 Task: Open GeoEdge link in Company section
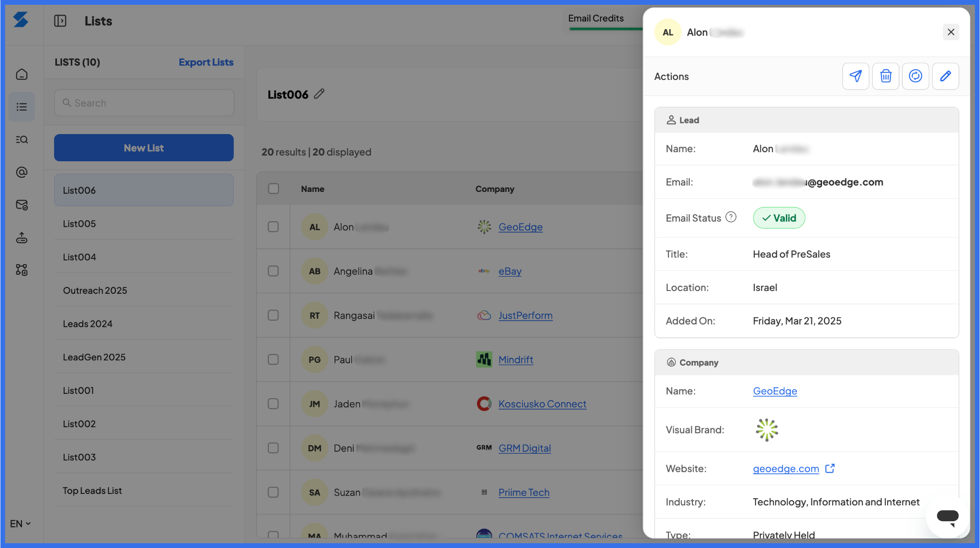click(775, 391)
